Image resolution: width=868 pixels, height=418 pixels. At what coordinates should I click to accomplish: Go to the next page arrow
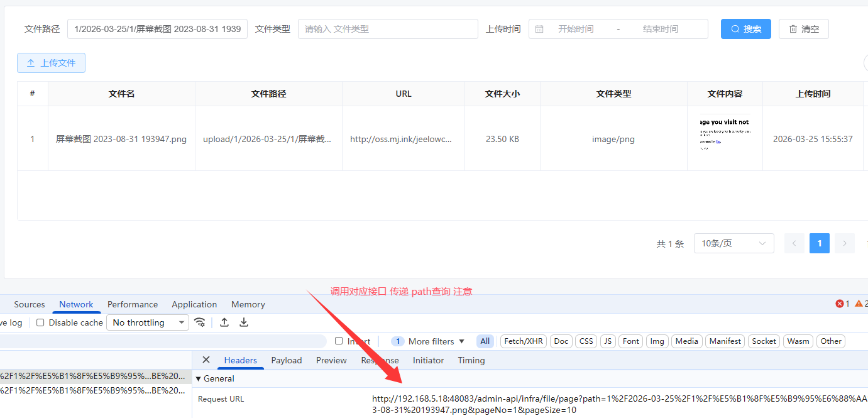coord(844,243)
